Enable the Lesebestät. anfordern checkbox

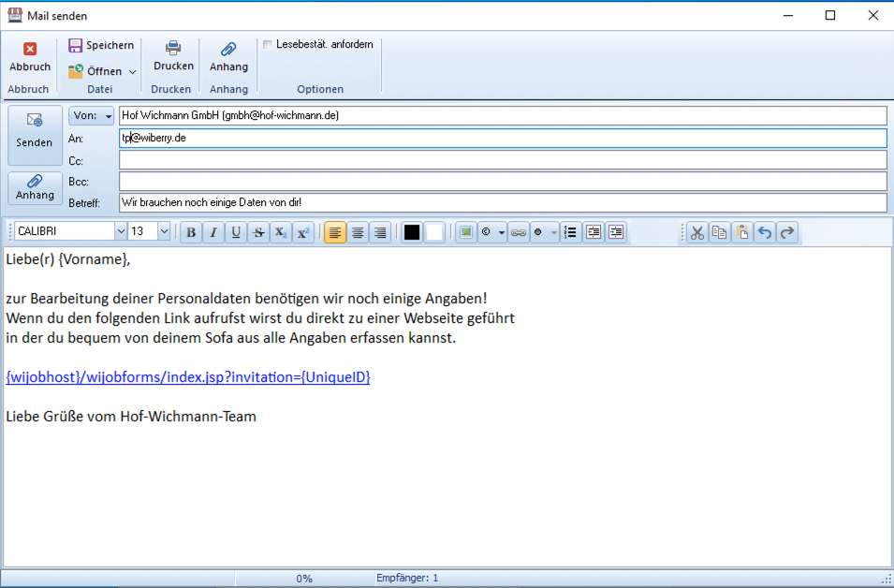[268, 45]
